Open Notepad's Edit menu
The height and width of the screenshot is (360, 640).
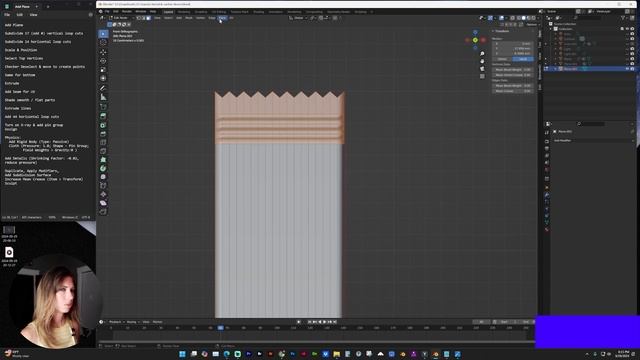(x=20, y=15)
